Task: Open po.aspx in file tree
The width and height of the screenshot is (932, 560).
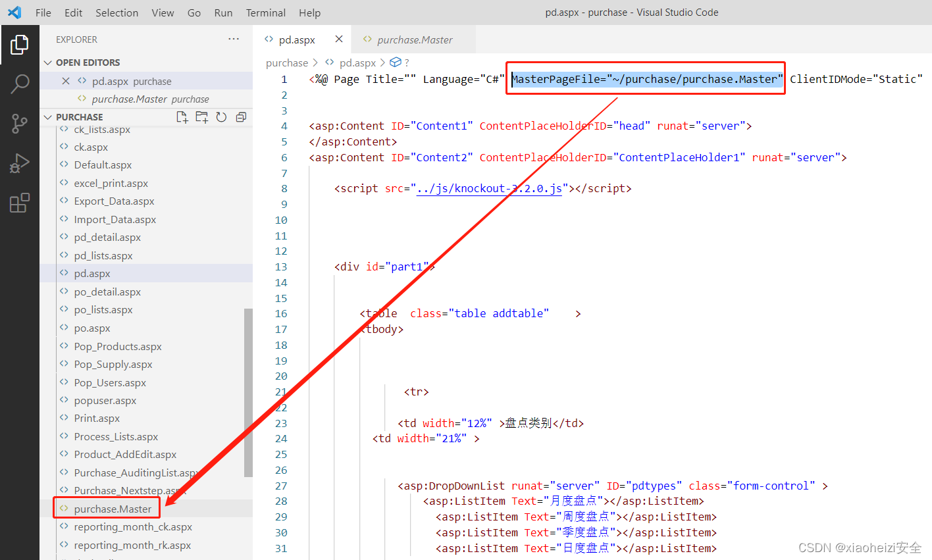Action: pos(92,328)
